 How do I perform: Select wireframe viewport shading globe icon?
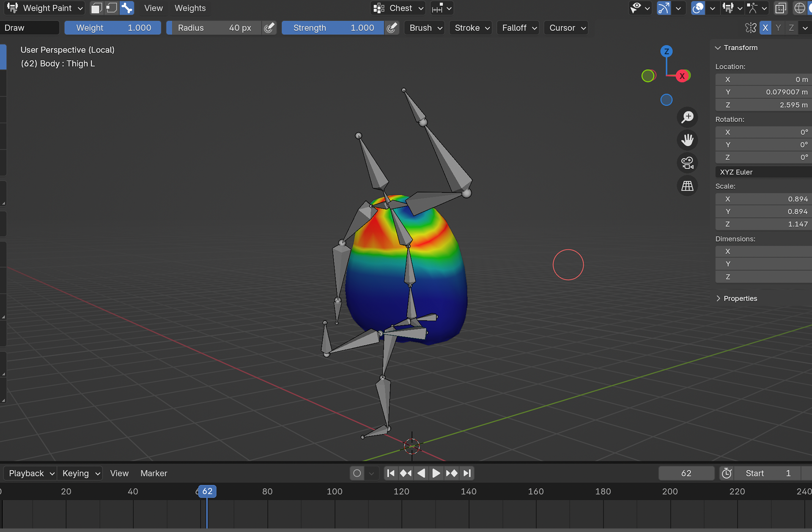click(800, 8)
